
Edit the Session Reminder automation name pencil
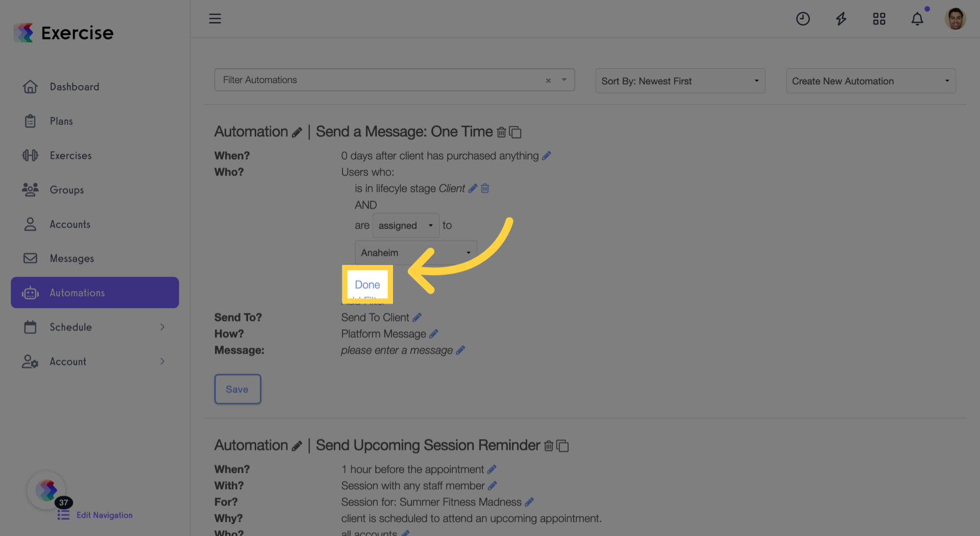[x=297, y=446]
